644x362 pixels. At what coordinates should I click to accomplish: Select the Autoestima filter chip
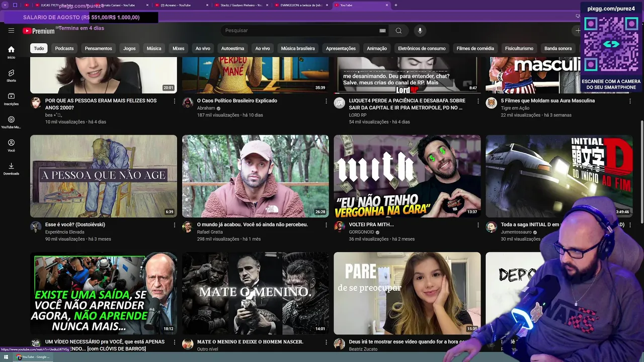point(232,48)
